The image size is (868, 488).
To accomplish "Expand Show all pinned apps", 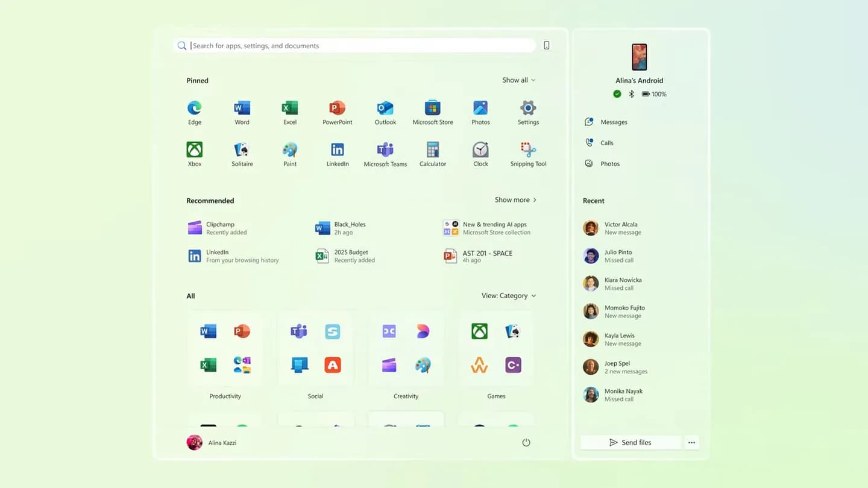I will click(519, 80).
